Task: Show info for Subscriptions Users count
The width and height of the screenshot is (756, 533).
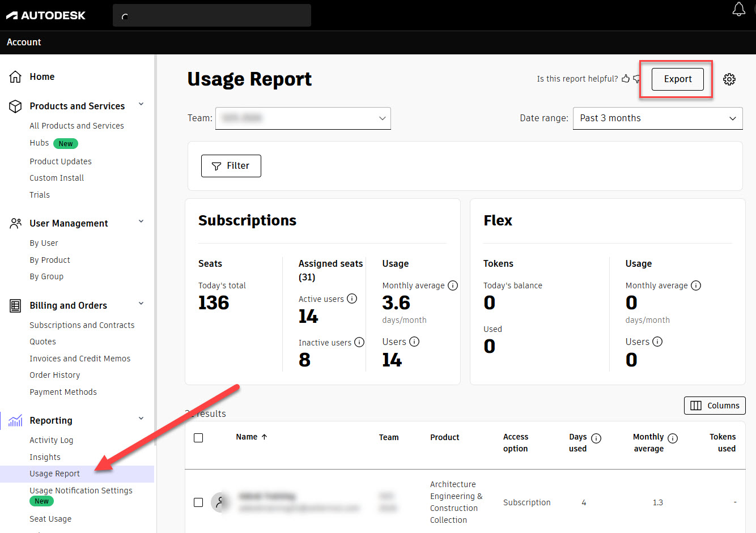Action: click(x=414, y=342)
